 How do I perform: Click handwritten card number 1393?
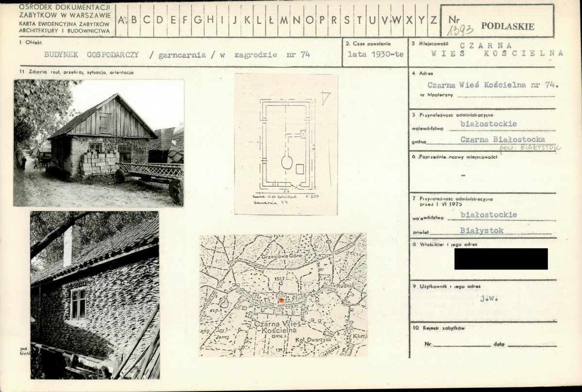pyautogui.click(x=460, y=30)
